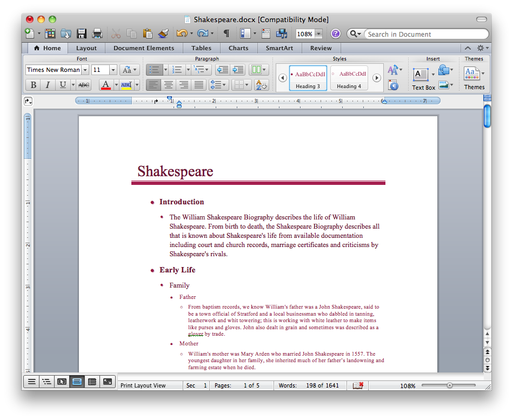Click the spelling and grammar status icon

pos(357,385)
